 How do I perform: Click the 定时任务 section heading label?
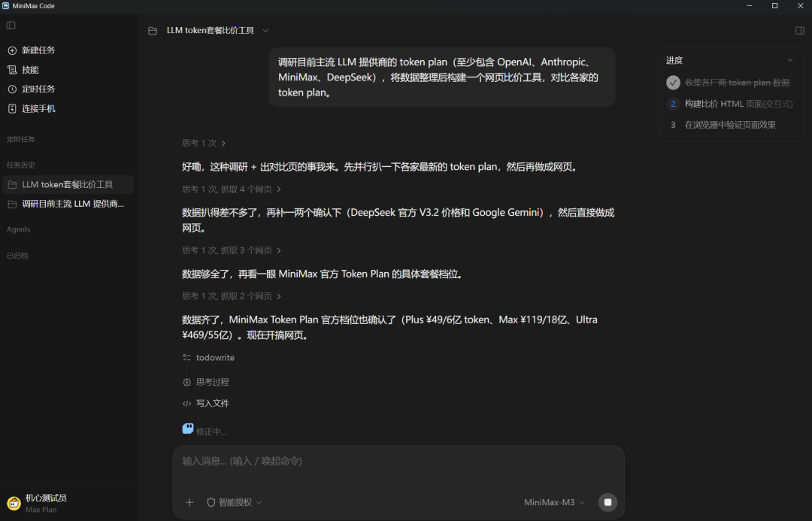coord(21,139)
